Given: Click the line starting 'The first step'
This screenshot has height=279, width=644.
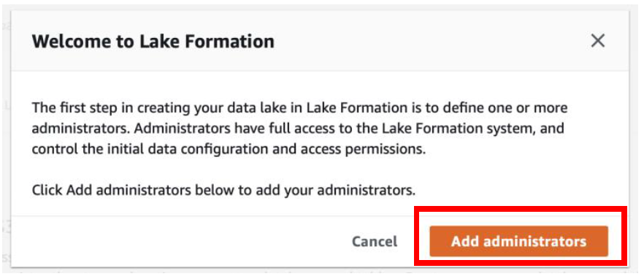Looking at the screenshot, I should click(x=300, y=107).
